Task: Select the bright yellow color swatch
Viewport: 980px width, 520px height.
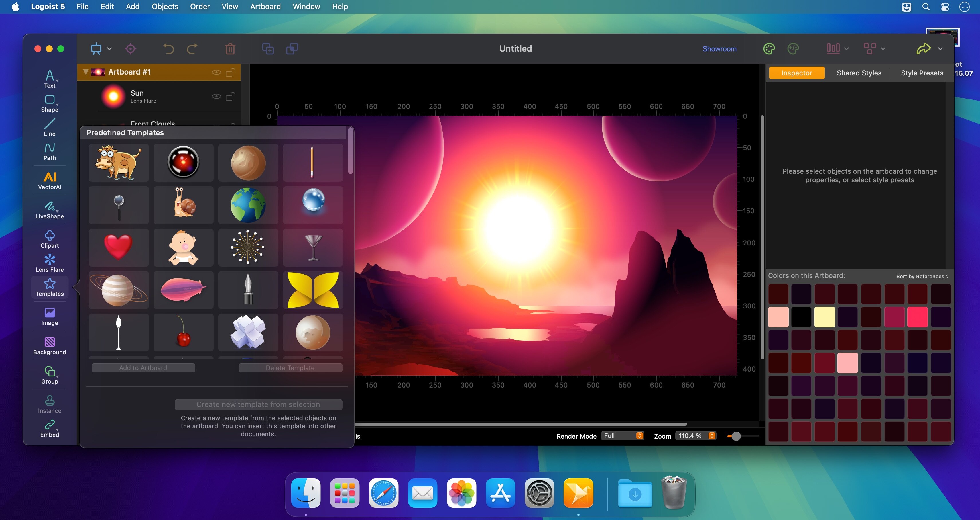Action: point(824,317)
